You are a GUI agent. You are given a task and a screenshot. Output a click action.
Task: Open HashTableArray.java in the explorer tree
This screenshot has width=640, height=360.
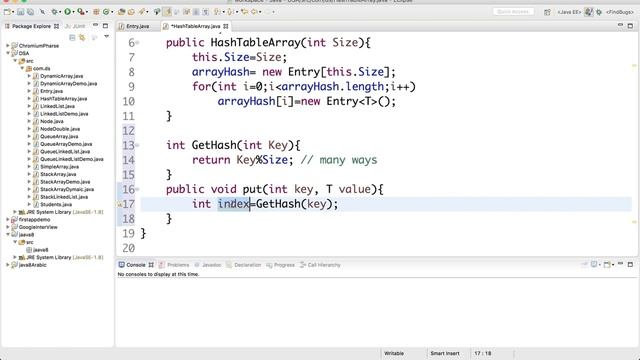coord(63,99)
